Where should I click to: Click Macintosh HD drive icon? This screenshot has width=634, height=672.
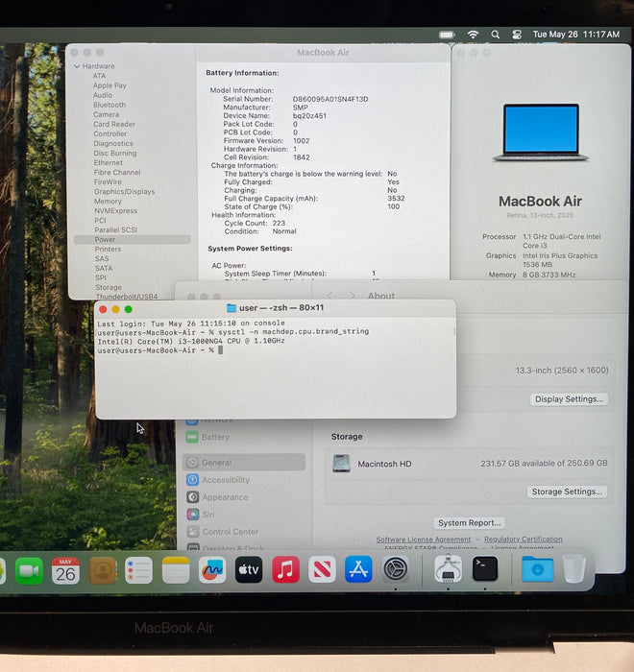pyautogui.click(x=341, y=464)
